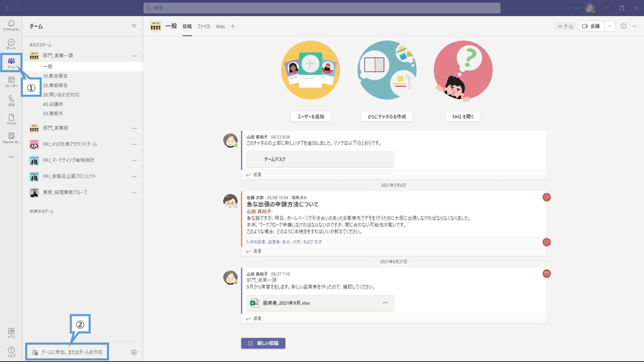Open title bar settings ellipsis
The width and height of the screenshot is (644, 362).
576,8
